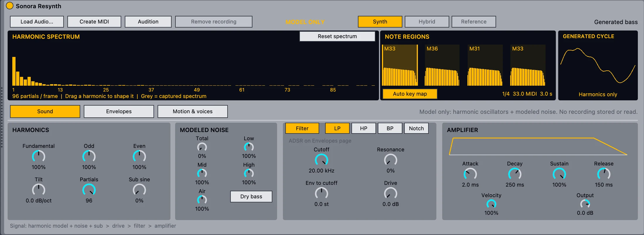Screen dimensions: 644x235
Task: Click the Drive knob
Action: (391, 193)
